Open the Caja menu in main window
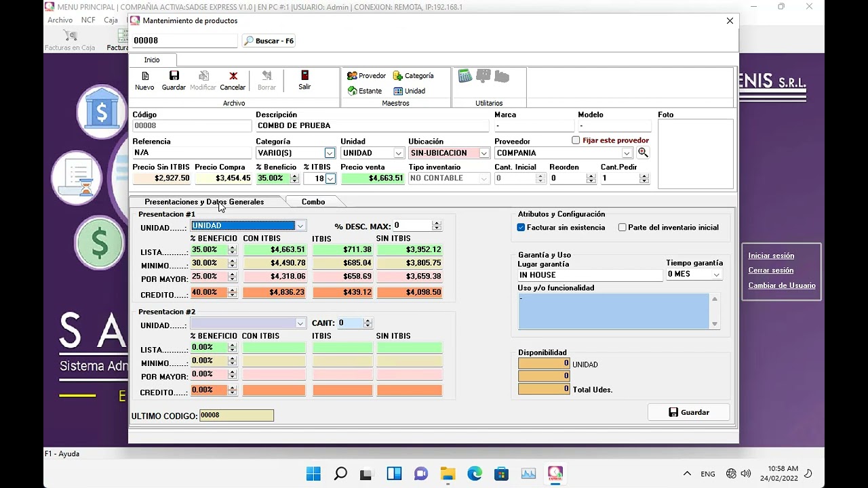The image size is (868, 488). tap(111, 20)
